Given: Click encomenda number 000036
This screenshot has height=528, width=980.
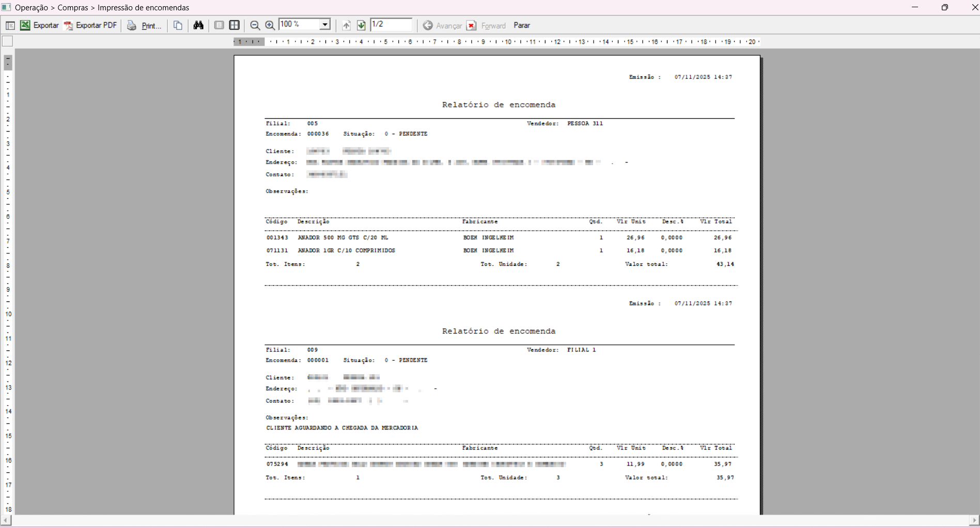Looking at the screenshot, I should coord(318,134).
